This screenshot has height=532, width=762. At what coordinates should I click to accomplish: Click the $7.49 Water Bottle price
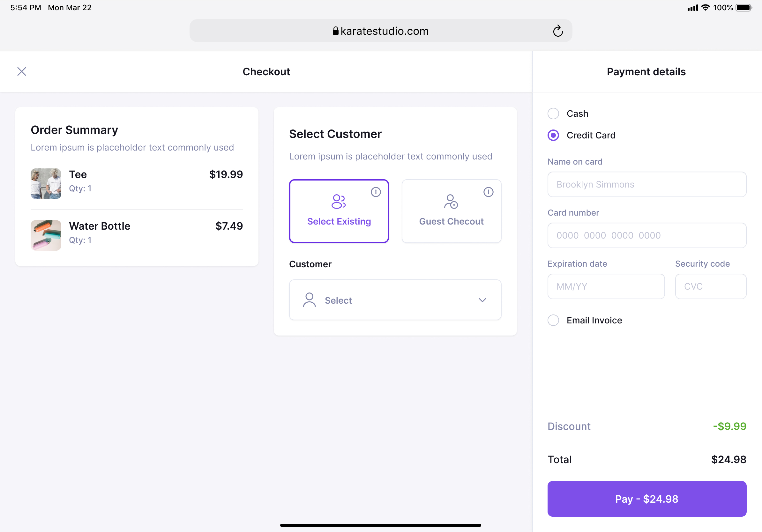(229, 226)
